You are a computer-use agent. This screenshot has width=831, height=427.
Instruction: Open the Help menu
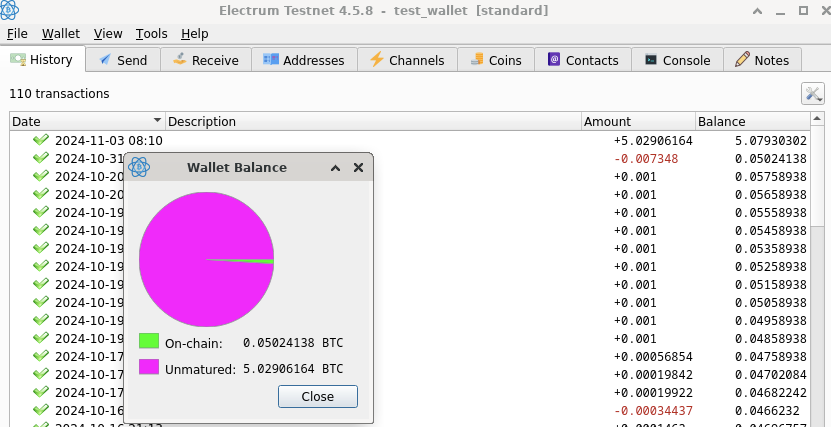coord(195,34)
